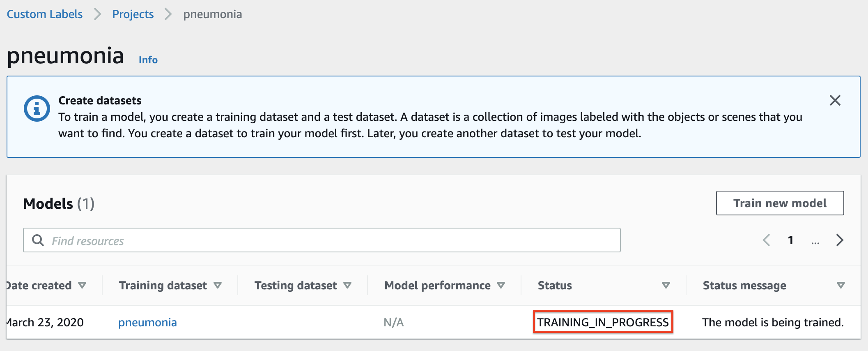Dismiss the Create datasets banner
Image resolution: width=868 pixels, height=351 pixels.
835,100
